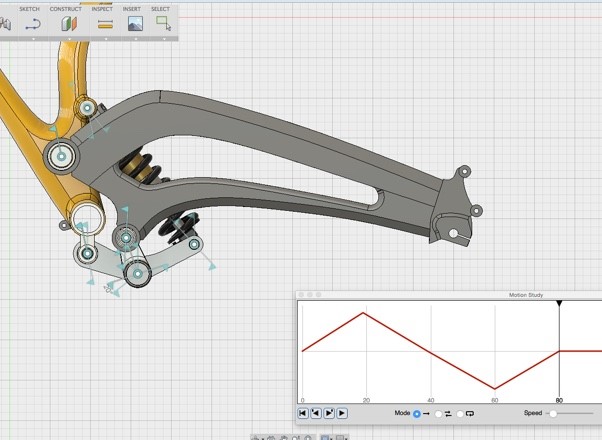
Task: Activate the Inspect measure tool icon
Action: (105, 25)
